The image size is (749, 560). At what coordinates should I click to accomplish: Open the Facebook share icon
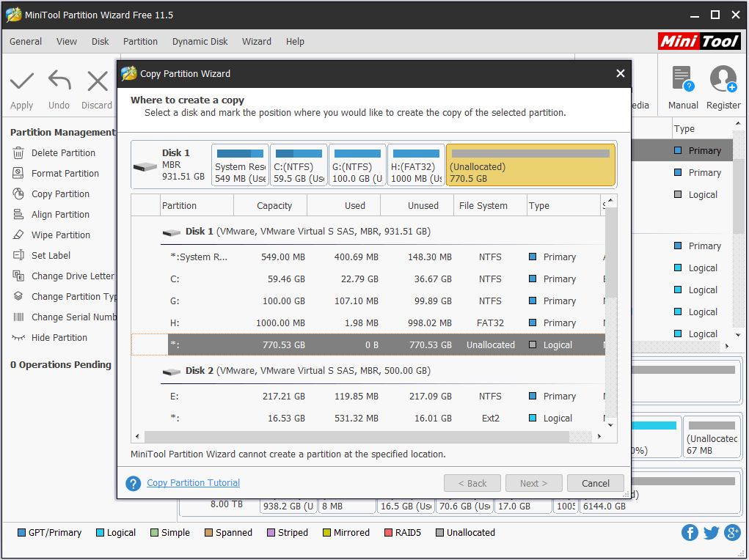(x=690, y=532)
